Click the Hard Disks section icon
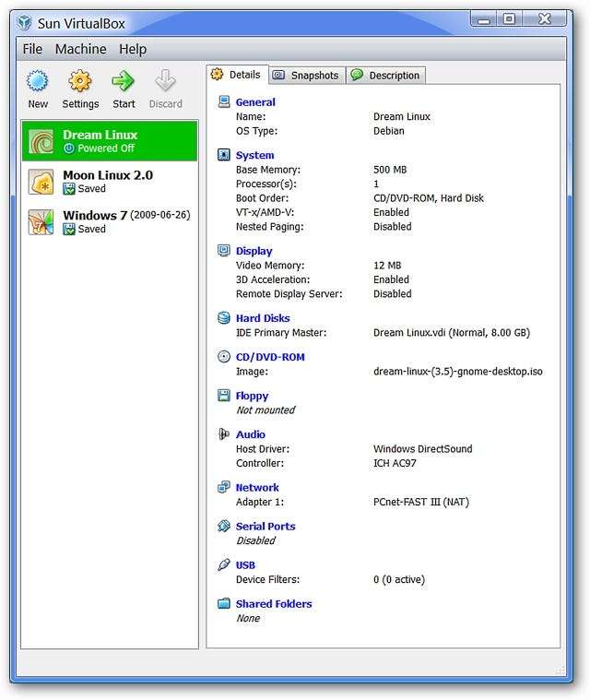Image resolution: width=590 pixels, height=700 pixels. point(223,318)
